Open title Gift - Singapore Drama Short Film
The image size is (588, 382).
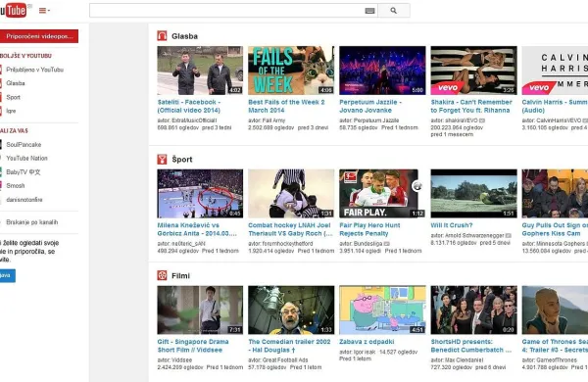(193, 346)
